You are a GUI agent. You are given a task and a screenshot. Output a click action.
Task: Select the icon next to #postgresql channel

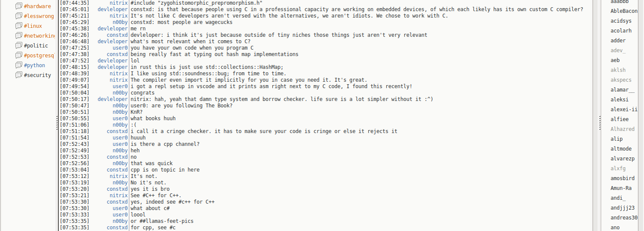coord(18,55)
